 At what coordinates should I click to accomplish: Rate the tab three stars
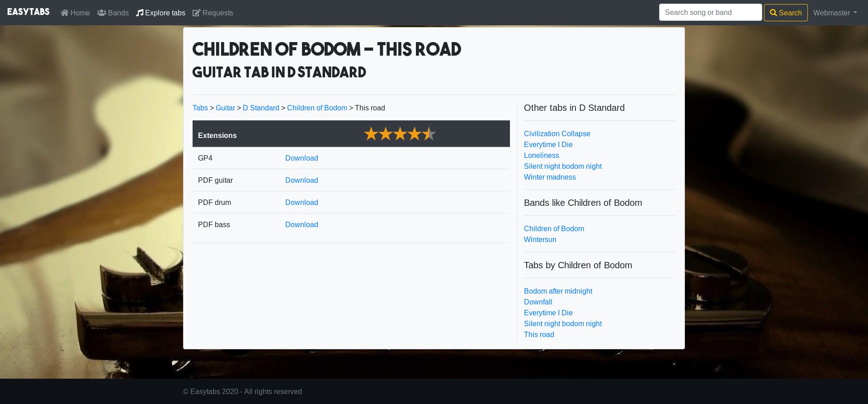tap(400, 134)
